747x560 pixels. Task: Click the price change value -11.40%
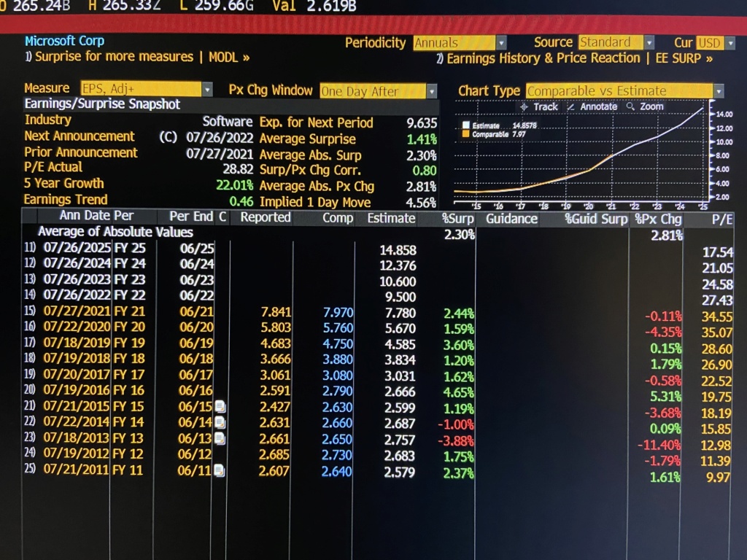tap(659, 446)
